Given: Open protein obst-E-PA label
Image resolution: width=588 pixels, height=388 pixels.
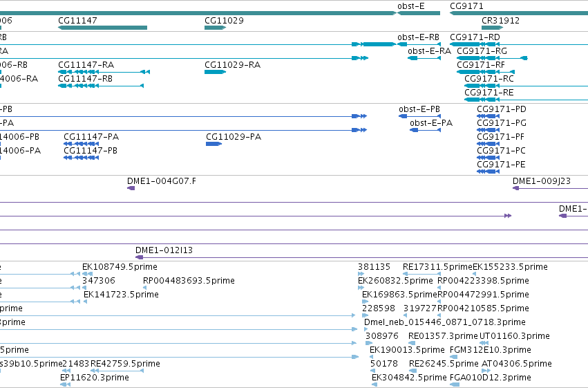Looking at the screenshot, I should [431, 123].
